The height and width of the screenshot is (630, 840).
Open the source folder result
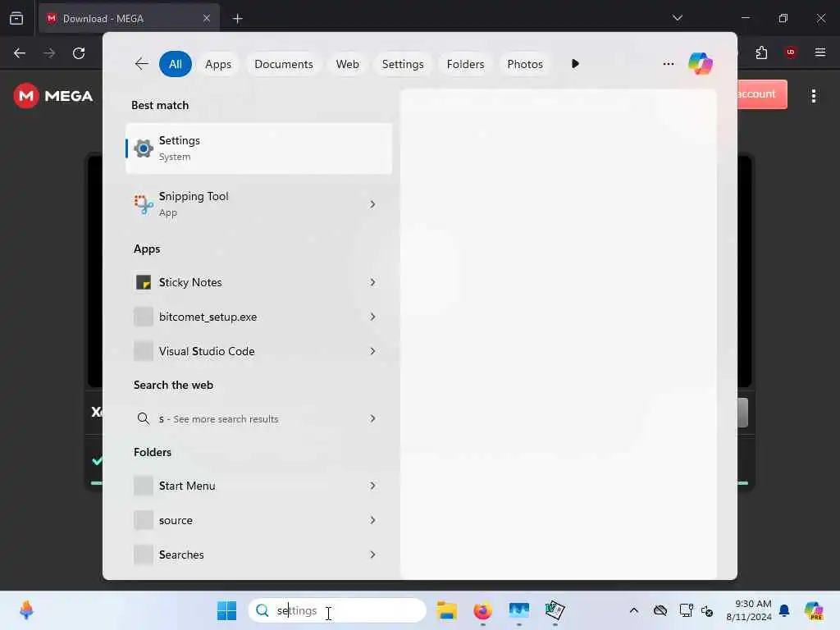258,519
